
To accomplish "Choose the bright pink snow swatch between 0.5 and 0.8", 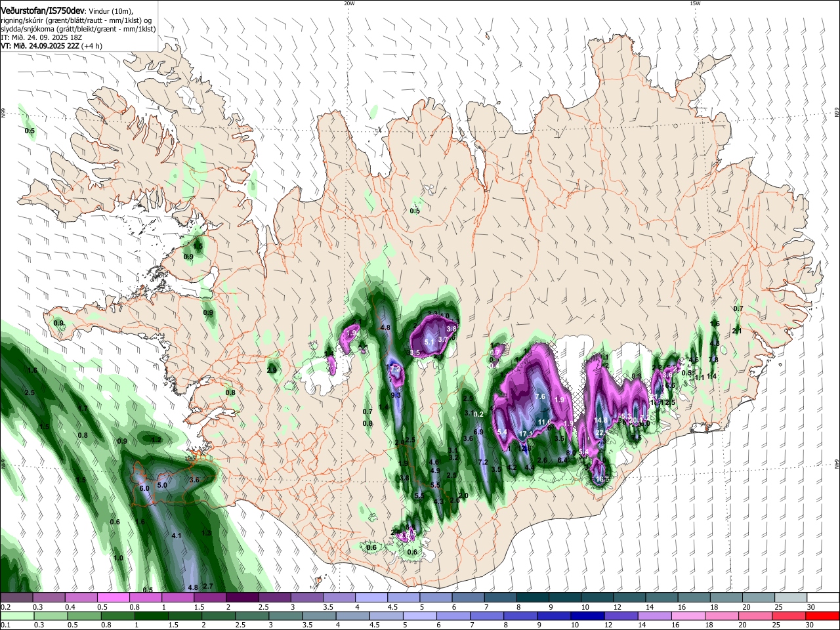I will tap(113, 598).
